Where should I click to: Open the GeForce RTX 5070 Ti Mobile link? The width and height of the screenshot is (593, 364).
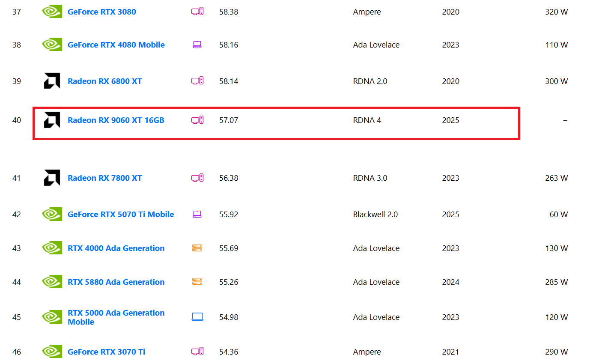click(121, 215)
